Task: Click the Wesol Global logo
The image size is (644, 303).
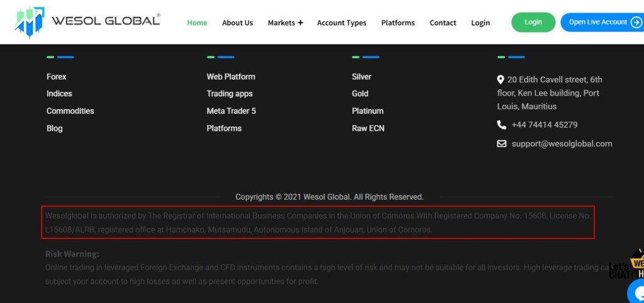Action: (87, 22)
